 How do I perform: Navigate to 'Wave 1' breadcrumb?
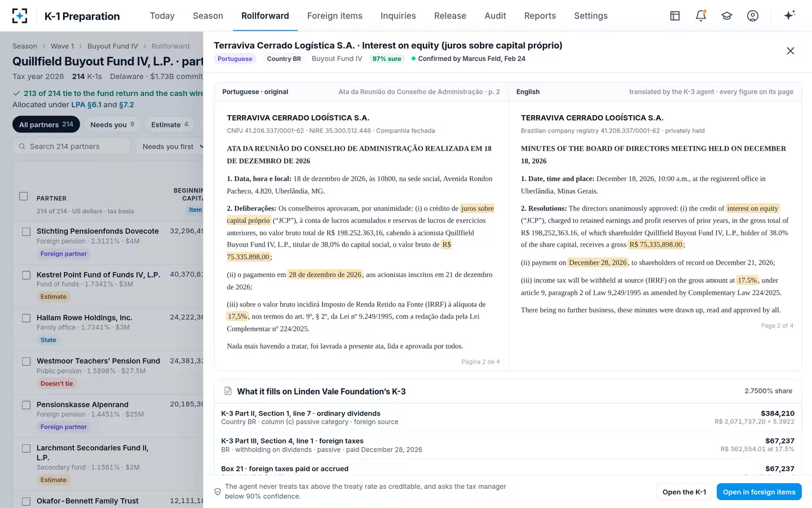click(62, 46)
